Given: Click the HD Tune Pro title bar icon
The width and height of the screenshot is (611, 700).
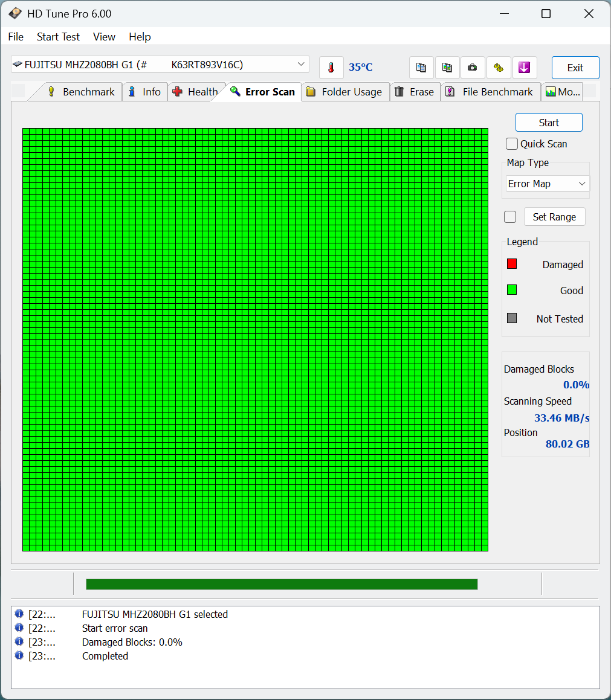Looking at the screenshot, I should tap(15, 13).
